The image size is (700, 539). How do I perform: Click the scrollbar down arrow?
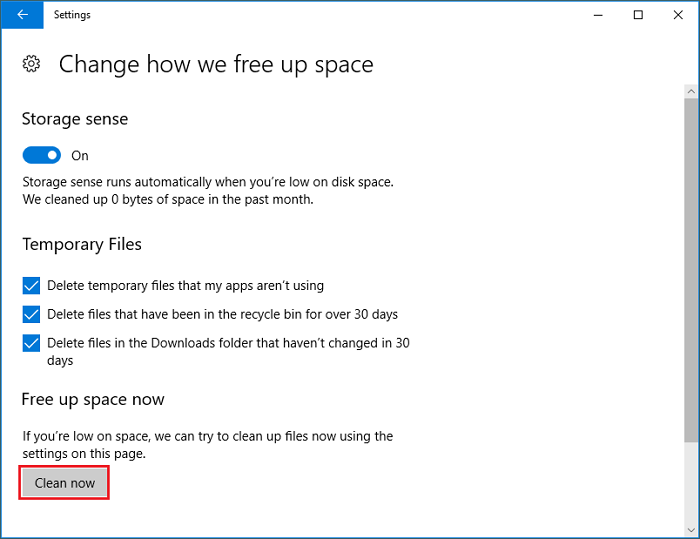690,529
